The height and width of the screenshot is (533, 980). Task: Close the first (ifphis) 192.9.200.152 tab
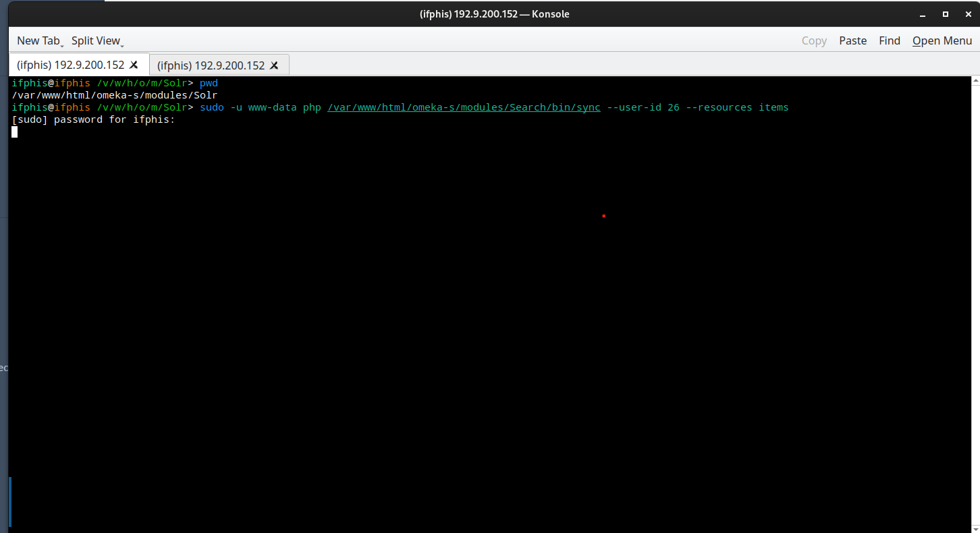(134, 65)
